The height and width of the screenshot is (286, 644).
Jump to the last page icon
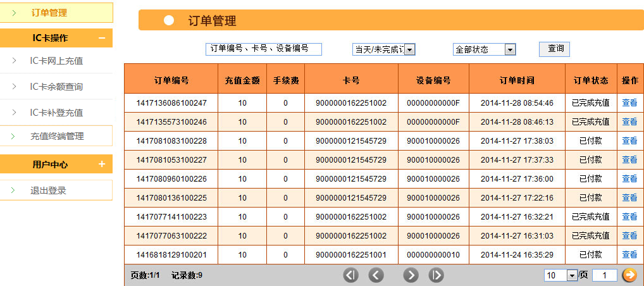pos(437,275)
